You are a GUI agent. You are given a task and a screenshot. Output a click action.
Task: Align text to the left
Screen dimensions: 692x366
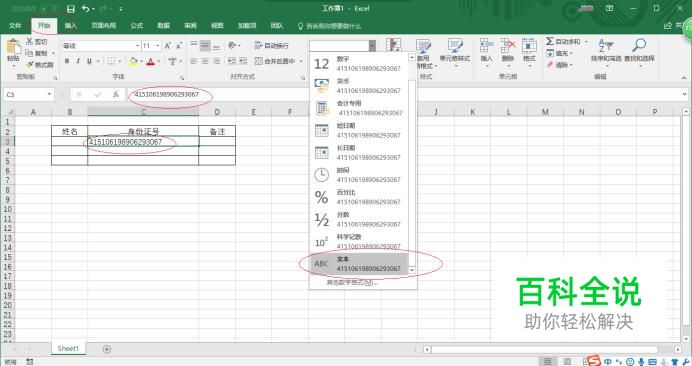pos(194,61)
